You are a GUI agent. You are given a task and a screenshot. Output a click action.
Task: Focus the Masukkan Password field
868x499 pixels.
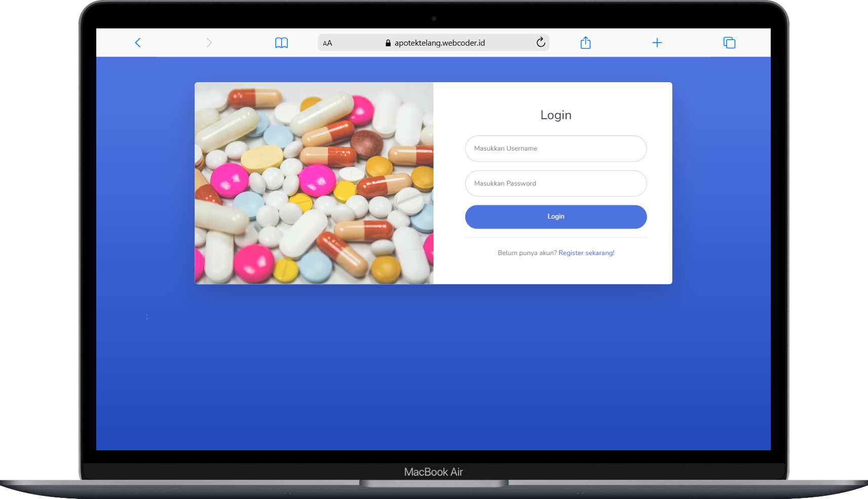pyautogui.click(x=556, y=184)
